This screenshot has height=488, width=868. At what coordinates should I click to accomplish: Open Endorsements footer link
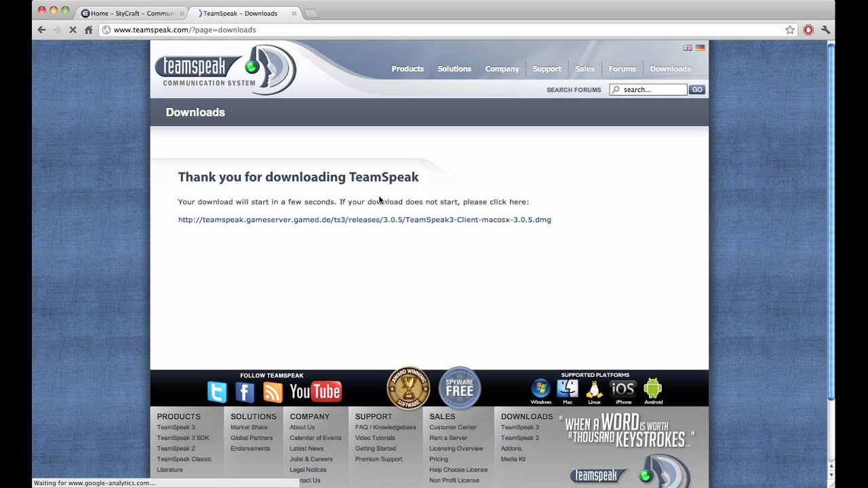[250, 449]
